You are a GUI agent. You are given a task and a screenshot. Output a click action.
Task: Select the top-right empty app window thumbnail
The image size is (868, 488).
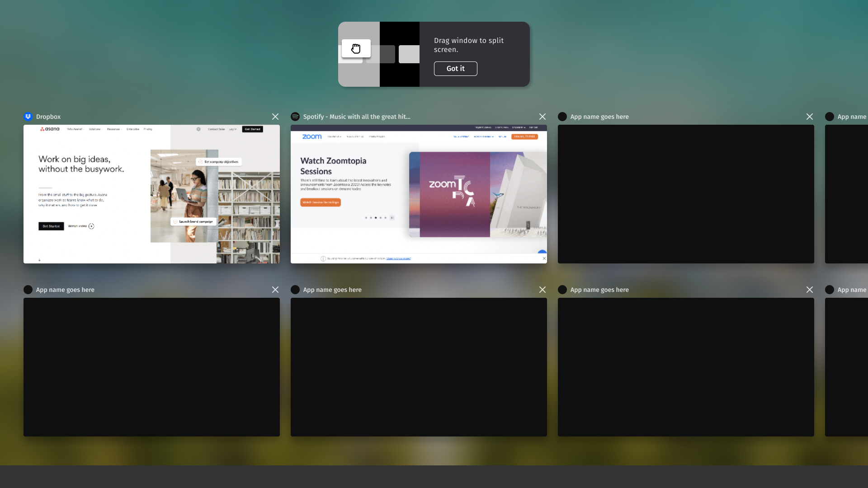tap(686, 194)
